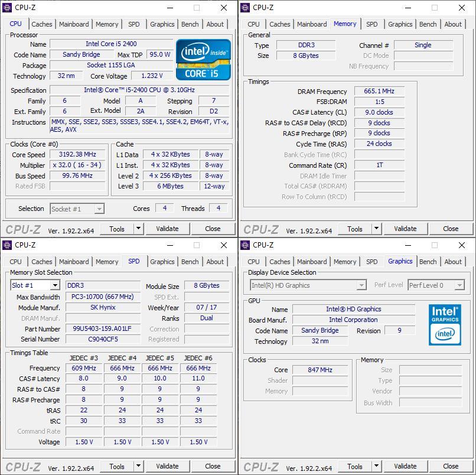This screenshot has width=476, height=475.
Task: Click the Module Manuf. value 'SK Hynix'
Action: (x=103, y=307)
